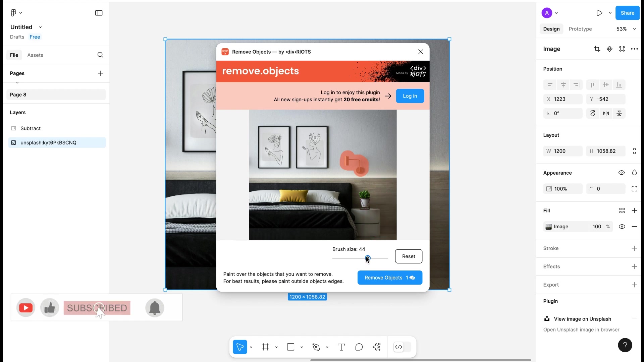
Task: Click the crop image icon
Action: (597, 49)
